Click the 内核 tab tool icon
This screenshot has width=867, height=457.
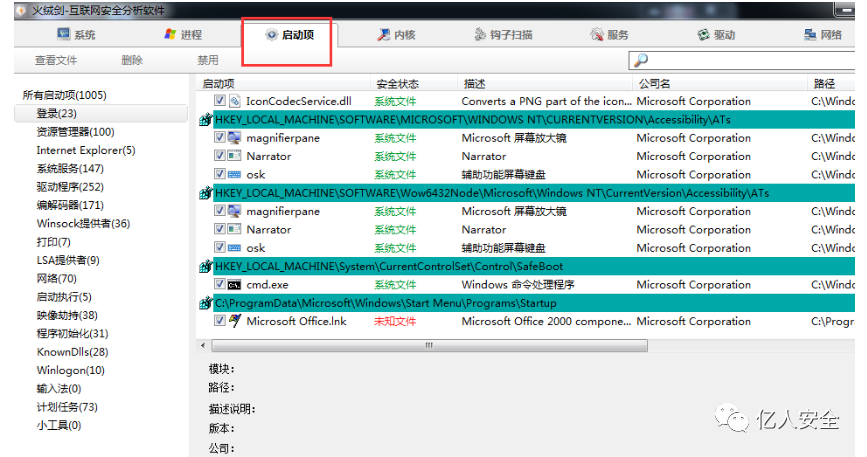pyautogui.click(x=383, y=35)
